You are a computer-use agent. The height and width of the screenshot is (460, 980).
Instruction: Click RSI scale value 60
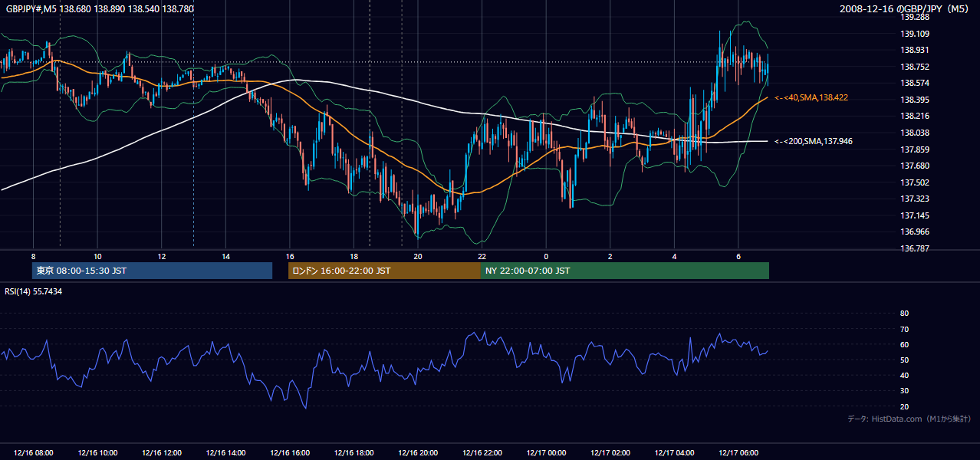(x=904, y=344)
